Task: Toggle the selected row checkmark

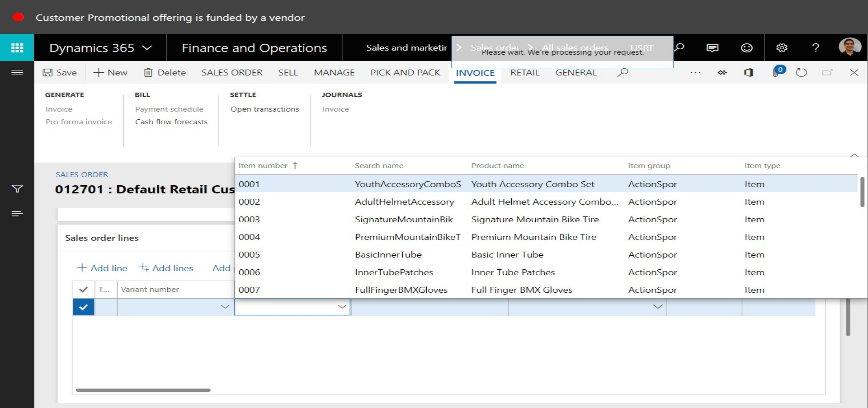Action: click(x=83, y=307)
